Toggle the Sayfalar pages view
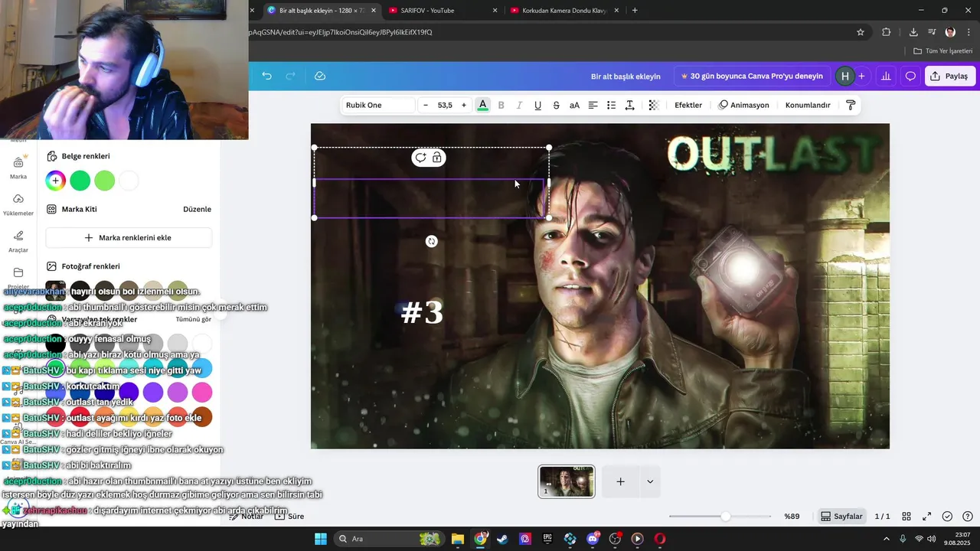This screenshot has height=551, width=980. (841, 517)
